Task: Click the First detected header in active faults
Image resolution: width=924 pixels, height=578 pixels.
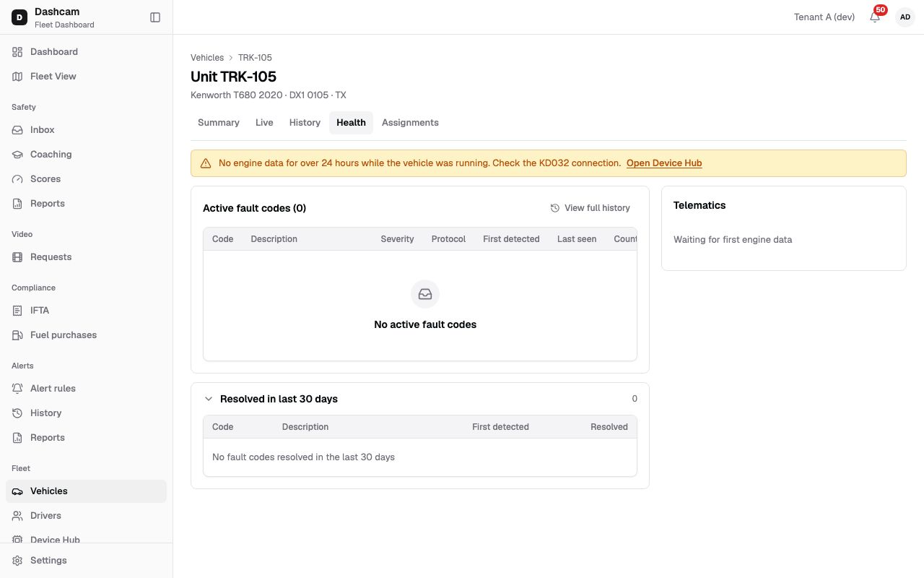Action: point(511,239)
